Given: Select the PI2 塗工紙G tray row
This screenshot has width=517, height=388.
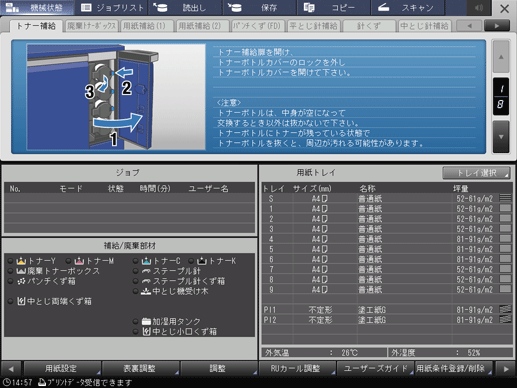Looking at the screenshot, I should pos(387,320).
